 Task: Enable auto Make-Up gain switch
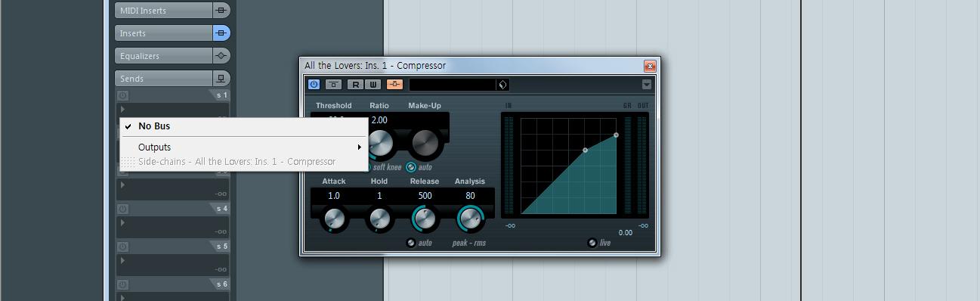(411, 167)
